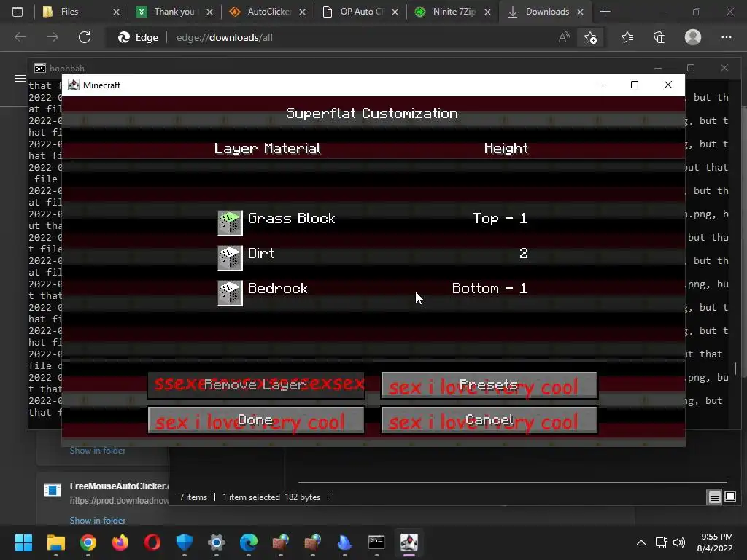Open the downloads page hamburger menu
The width and height of the screenshot is (747, 560).
click(x=20, y=78)
